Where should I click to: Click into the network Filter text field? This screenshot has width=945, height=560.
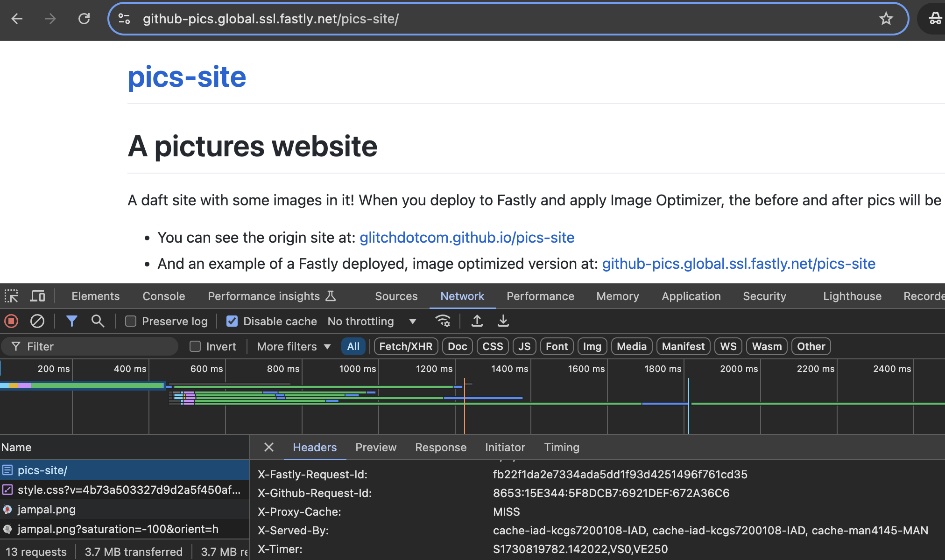(90, 346)
